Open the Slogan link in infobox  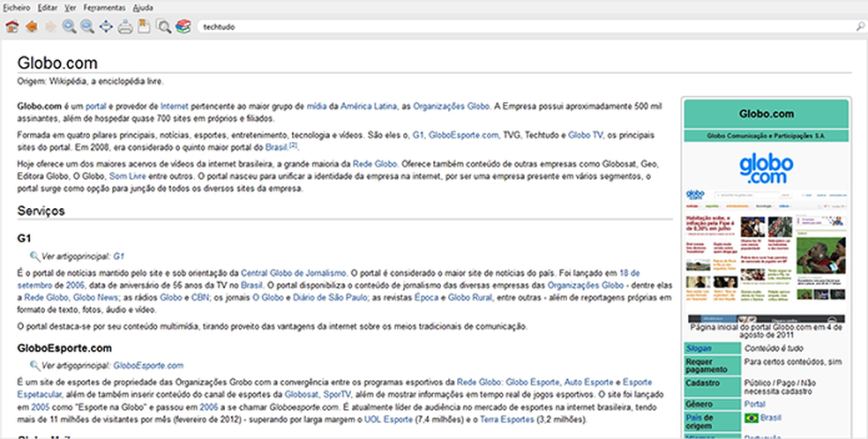click(x=699, y=348)
